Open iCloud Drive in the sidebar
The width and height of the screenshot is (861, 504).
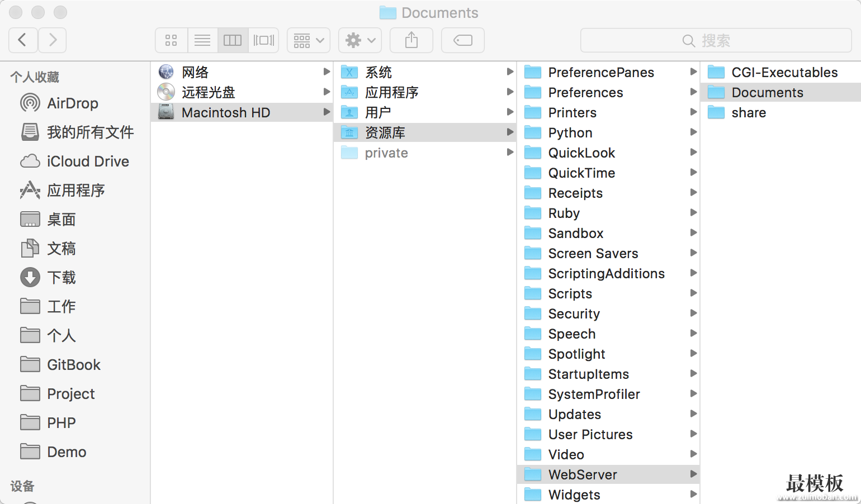(x=75, y=161)
